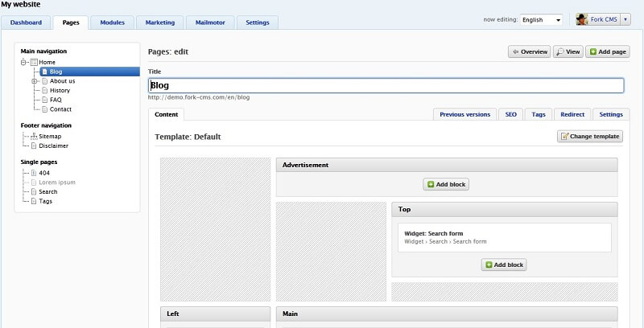Image resolution: width=644 pixels, height=328 pixels.
Task: Click the Overview button
Action: click(x=530, y=51)
